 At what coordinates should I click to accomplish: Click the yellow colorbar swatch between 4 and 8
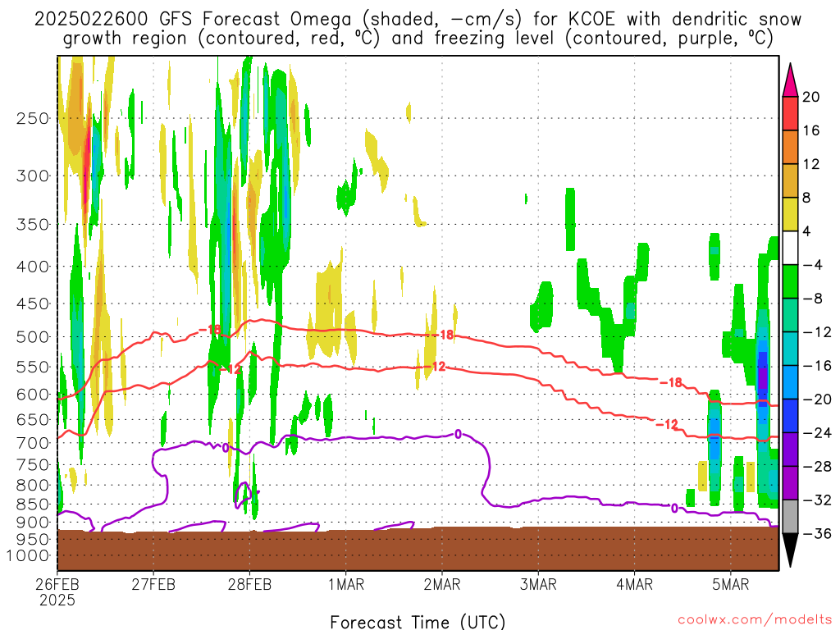click(790, 214)
